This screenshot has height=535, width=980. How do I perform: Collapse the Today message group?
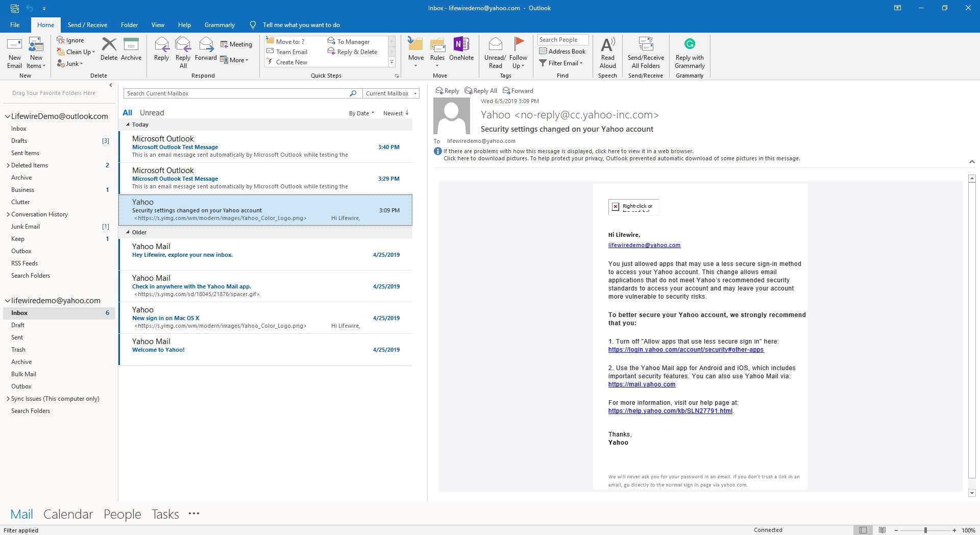[x=128, y=125]
